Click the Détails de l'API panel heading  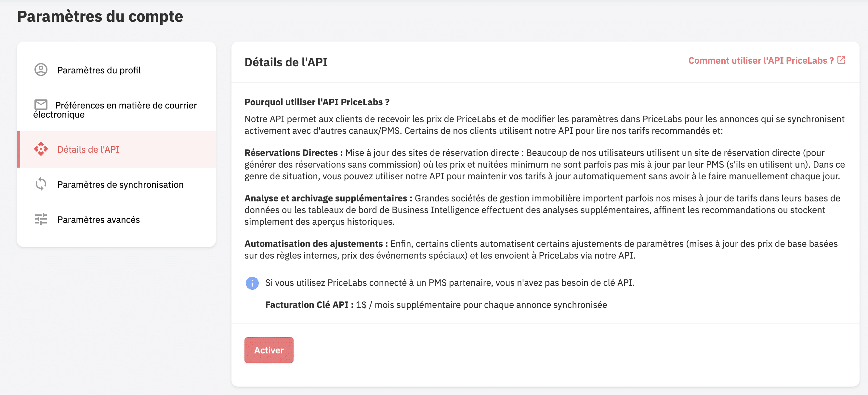pos(286,62)
